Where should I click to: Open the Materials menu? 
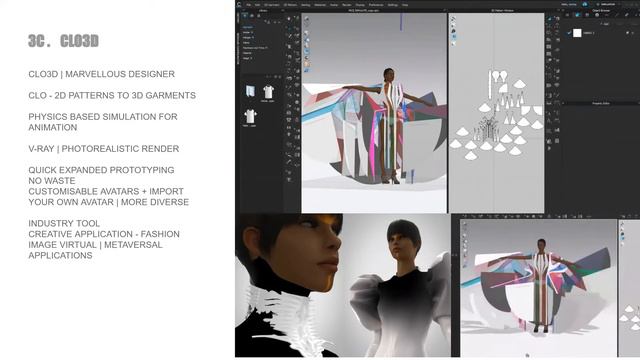click(x=320, y=5)
